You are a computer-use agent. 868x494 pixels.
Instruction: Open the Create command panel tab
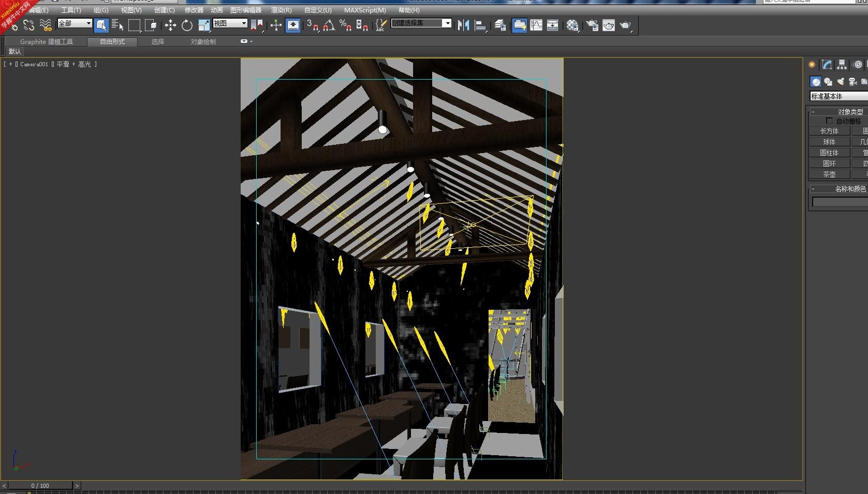point(812,65)
